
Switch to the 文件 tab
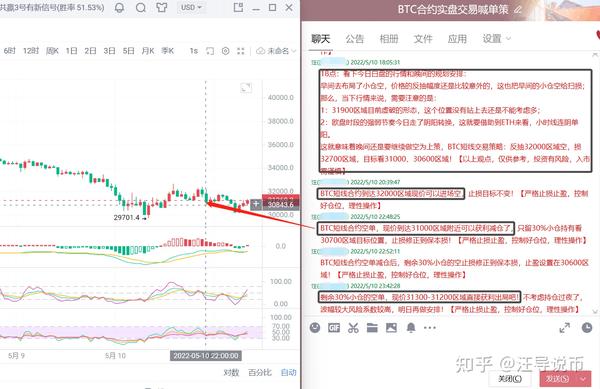[x=423, y=39]
